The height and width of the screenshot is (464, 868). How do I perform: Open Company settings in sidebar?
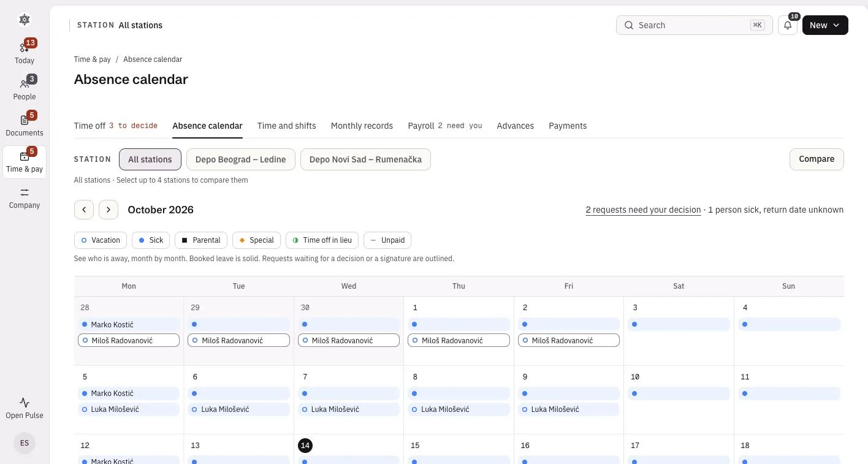25,198
